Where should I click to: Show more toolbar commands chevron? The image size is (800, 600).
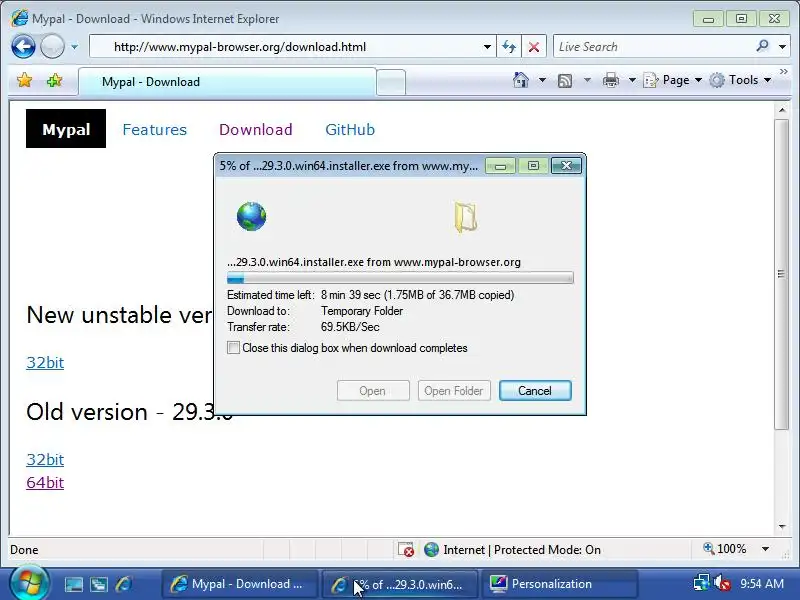784,72
